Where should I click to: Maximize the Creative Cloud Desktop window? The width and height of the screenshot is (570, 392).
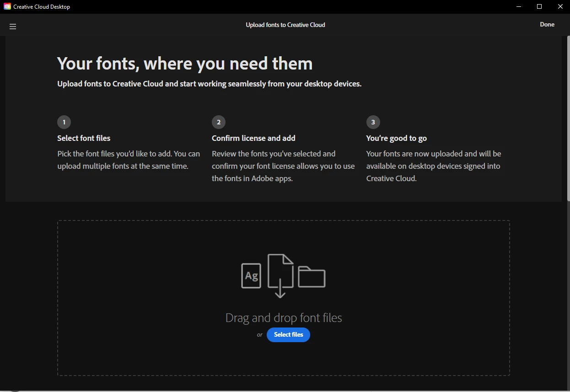539,7
